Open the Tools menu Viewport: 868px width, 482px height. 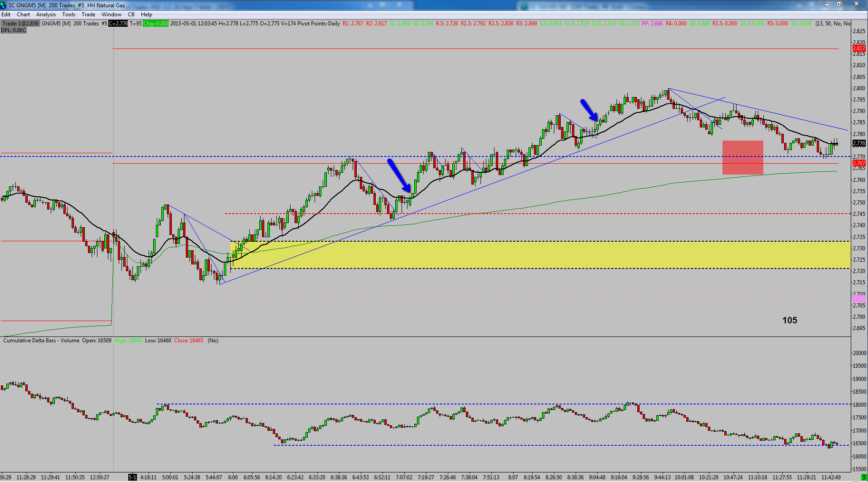coord(68,15)
